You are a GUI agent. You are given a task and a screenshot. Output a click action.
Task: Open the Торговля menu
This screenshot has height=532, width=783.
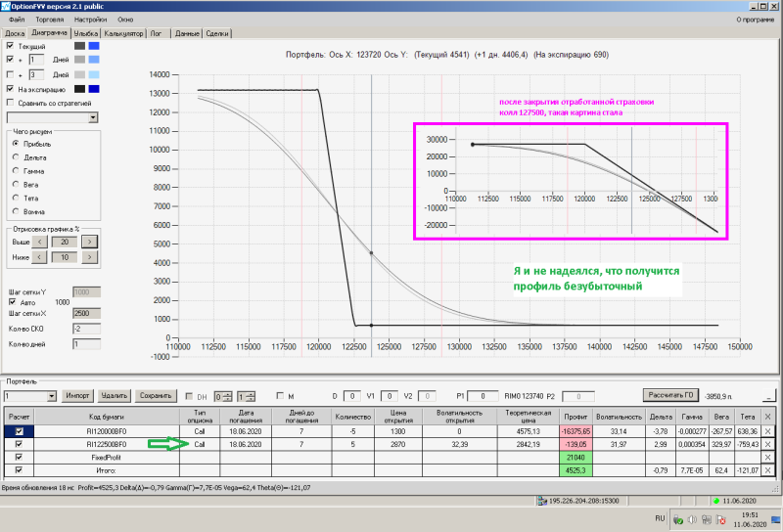pyautogui.click(x=50, y=20)
